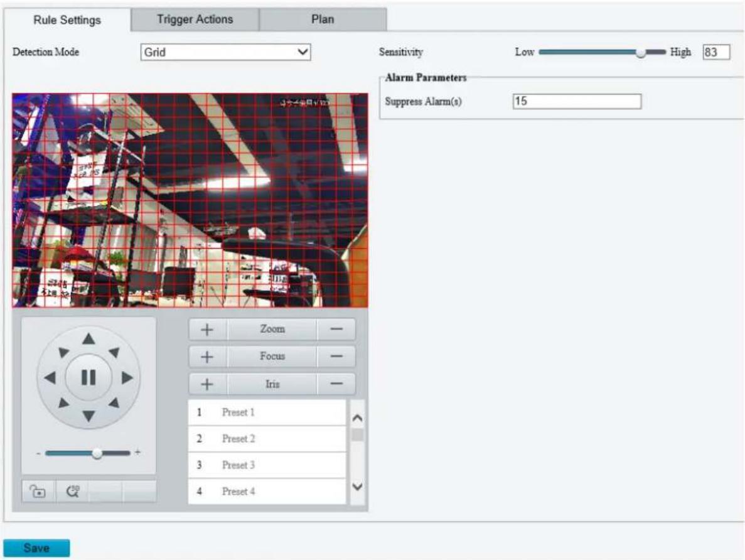This screenshot has height=560, width=745.
Task: Move camera up-left with the diagonal arrow
Action: click(63, 352)
